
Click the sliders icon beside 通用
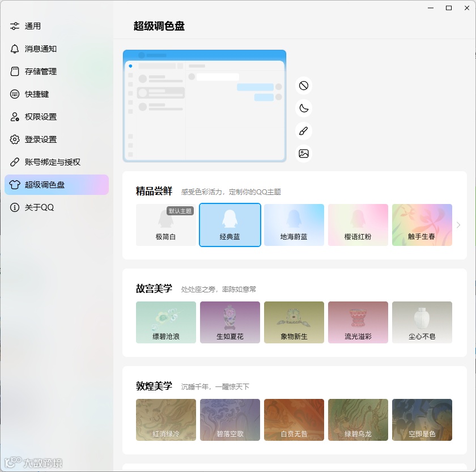click(x=15, y=26)
